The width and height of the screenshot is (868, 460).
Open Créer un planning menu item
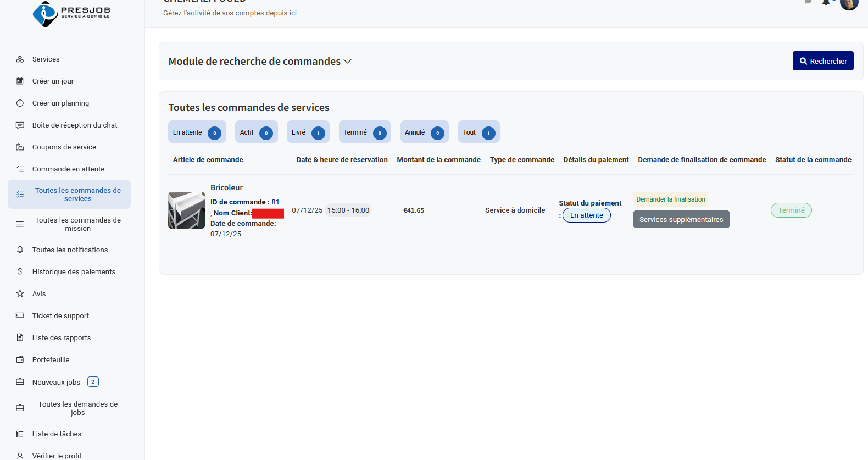[60, 103]
